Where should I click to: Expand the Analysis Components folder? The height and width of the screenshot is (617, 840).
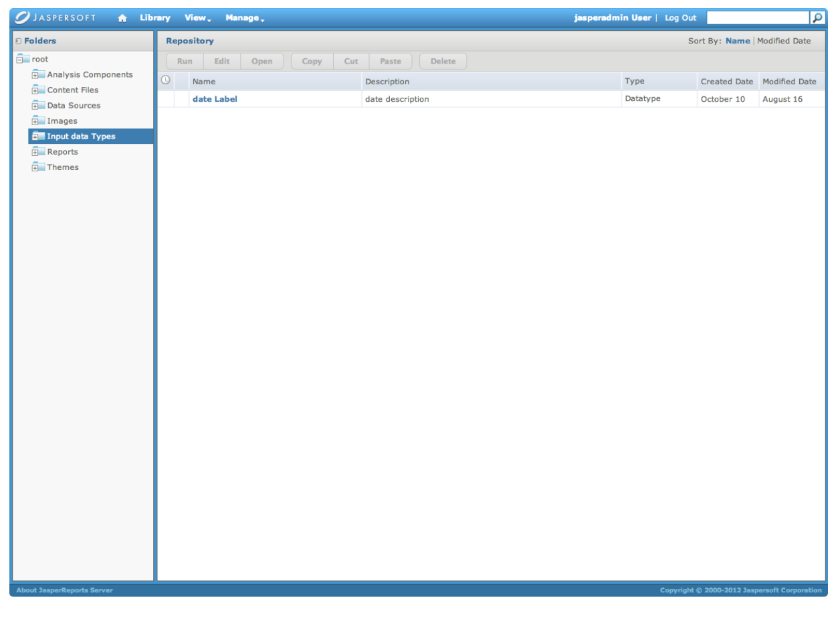click(34, 75)
